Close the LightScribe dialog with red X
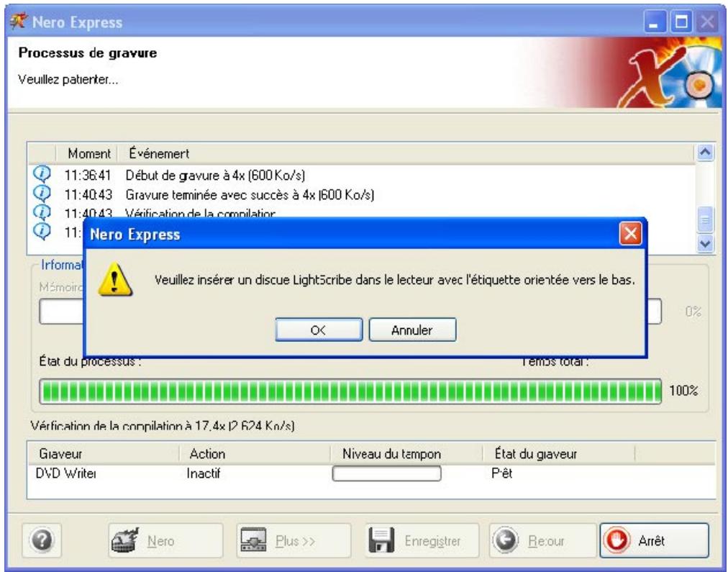The height and width of the screenshot is (572, 728). click(630, 234)
